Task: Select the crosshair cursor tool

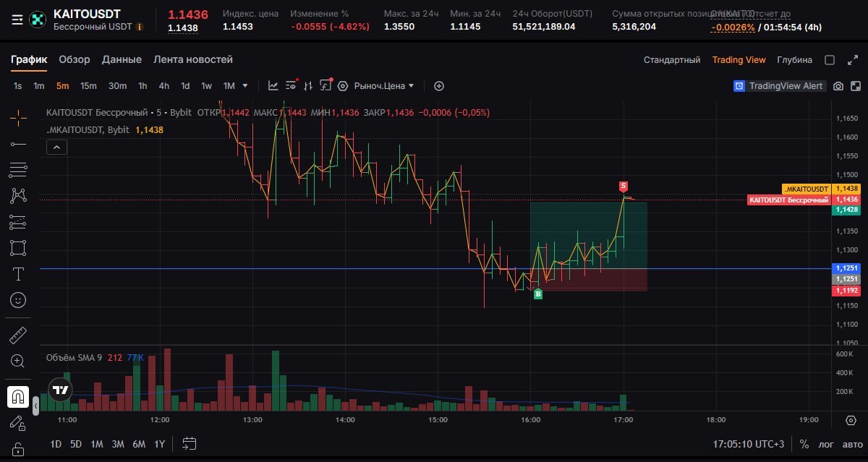Action: point(18,116)
